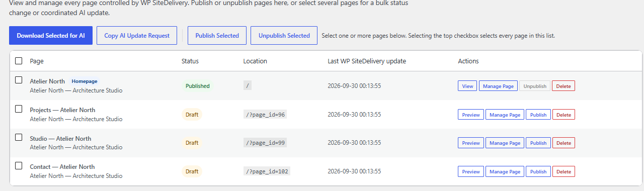Click the Actions column header
This screenshot has width=644, height=191.
[468, 61]
